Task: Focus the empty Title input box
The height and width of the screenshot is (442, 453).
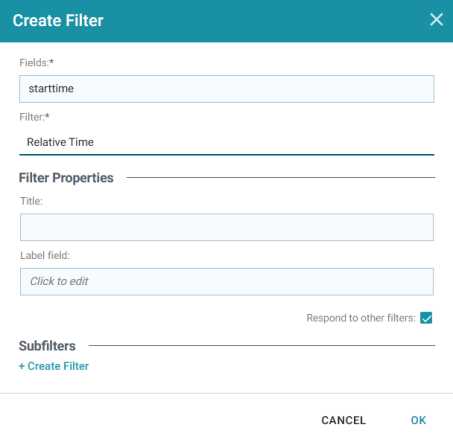Action: (x=227, y=227)
